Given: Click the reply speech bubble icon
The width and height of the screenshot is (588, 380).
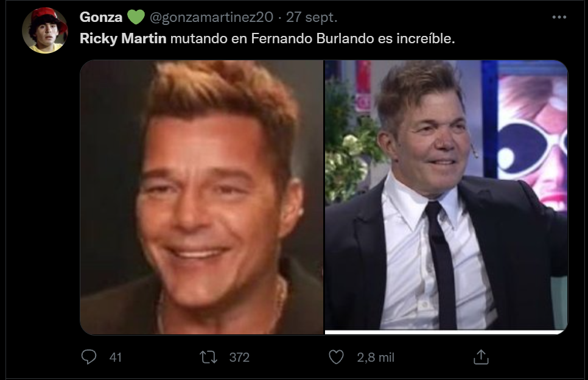Looking at the screenshot, I should coord(89,357).
